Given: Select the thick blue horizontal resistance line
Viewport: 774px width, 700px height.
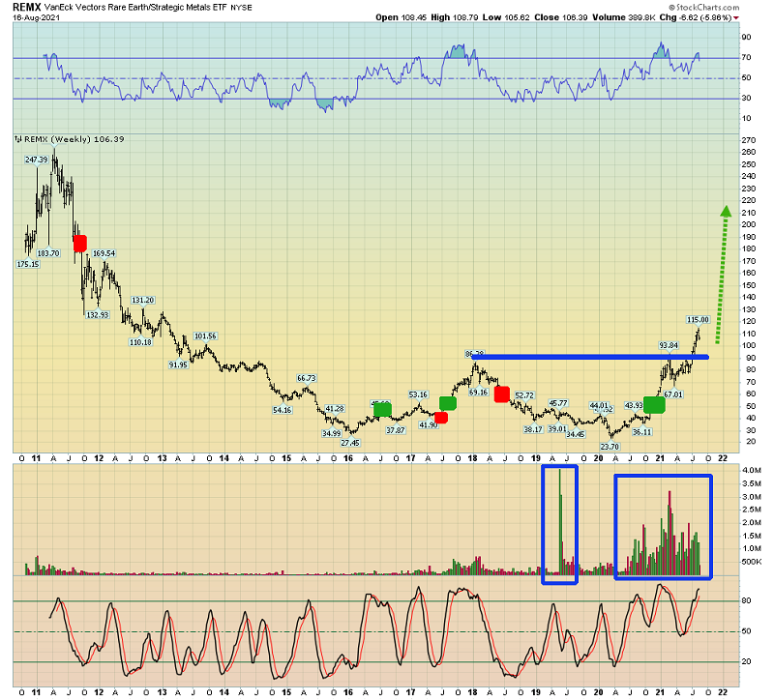Looking at the screenshot, I should coord(592,357).
